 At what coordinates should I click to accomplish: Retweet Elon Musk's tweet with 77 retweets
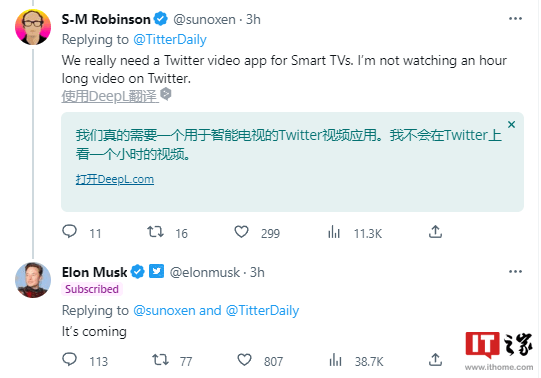160,360
